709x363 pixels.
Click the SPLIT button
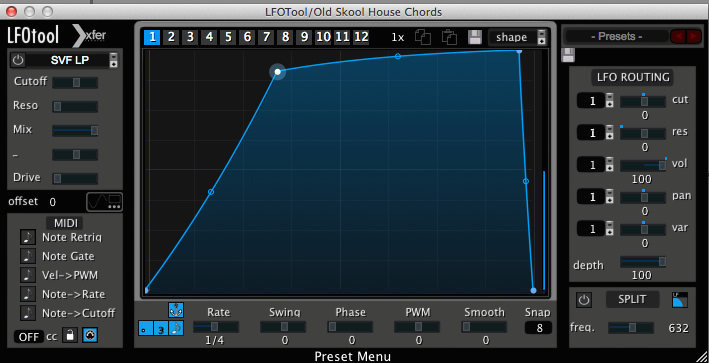point(632,299)
